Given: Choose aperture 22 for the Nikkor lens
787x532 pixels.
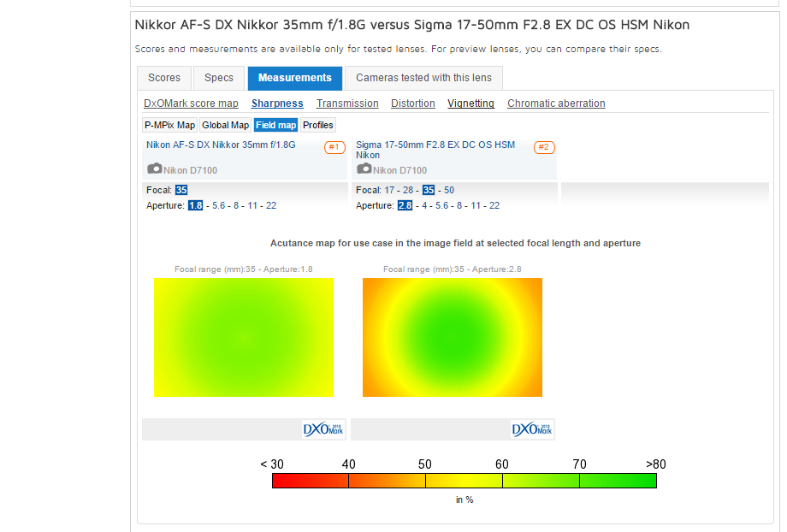Looking at the screenshot, I should [271, 205].
